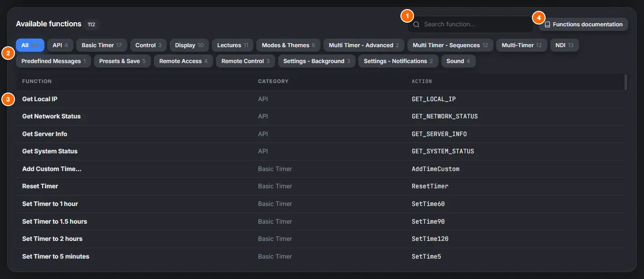Click the SetTime5 action code

[426, 256]
